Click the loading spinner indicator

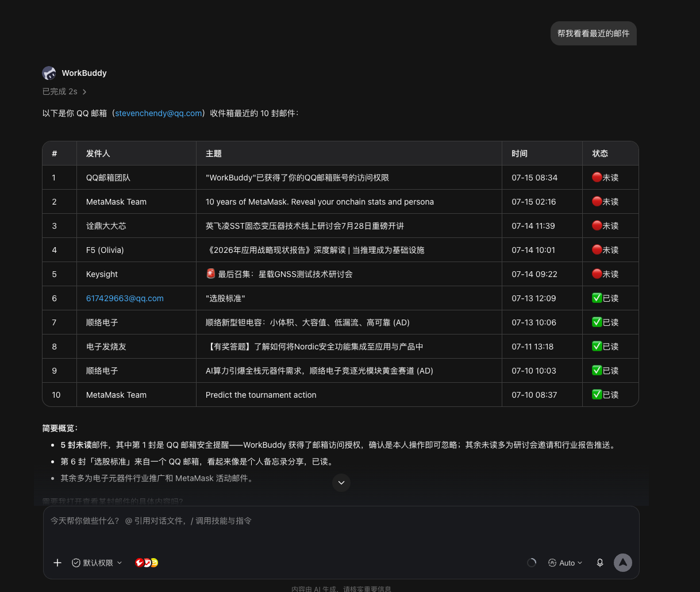532,563
